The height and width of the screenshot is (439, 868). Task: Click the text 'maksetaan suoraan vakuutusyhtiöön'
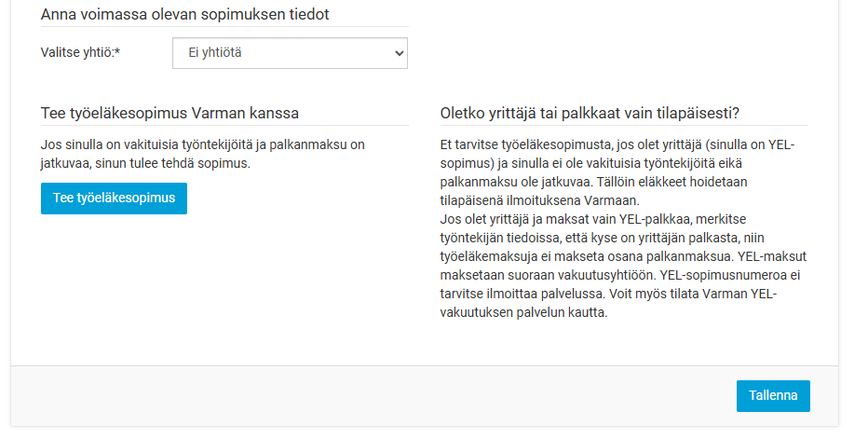tap(547, 275)
